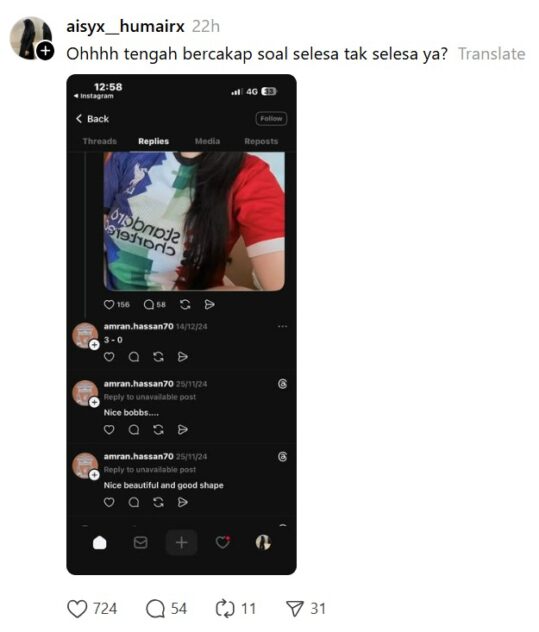This screenshot has height=632, width=539.
Task: Switch to the Threads tab
Action: click(x=100, y=141)
